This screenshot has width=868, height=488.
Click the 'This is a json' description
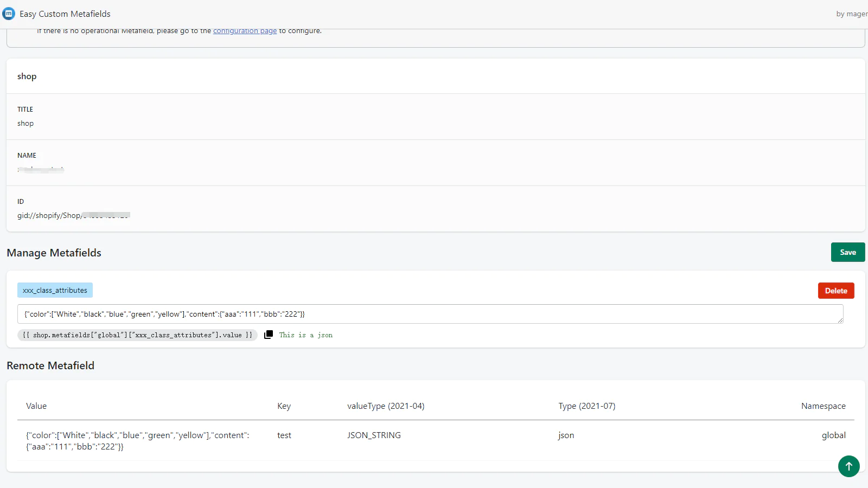point(306,335)
